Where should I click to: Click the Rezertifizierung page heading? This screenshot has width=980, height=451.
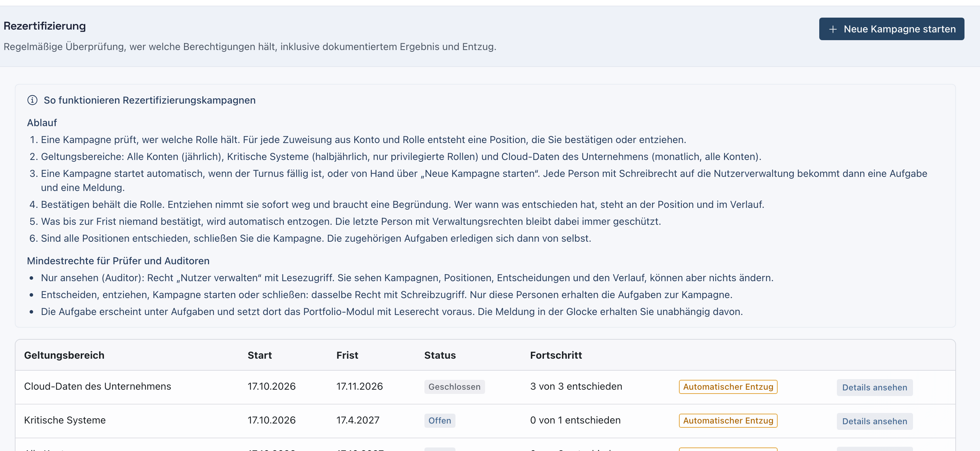tap(44, 26)
